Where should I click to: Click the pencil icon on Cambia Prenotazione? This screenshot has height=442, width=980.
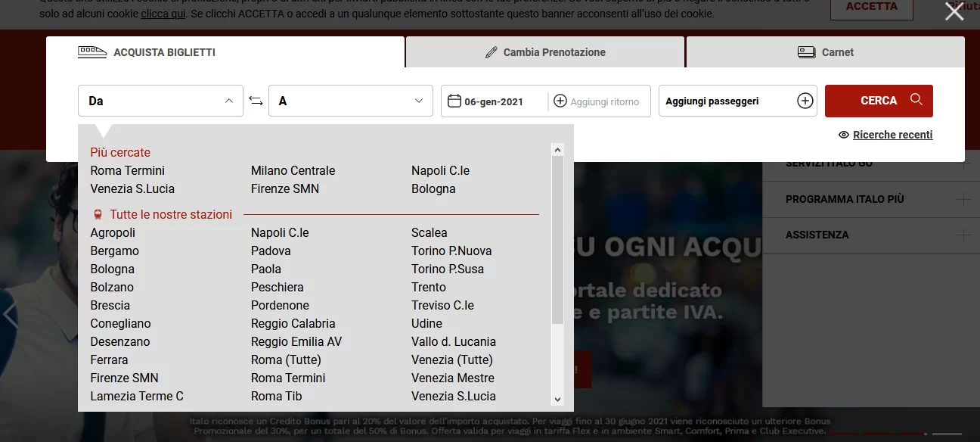point(491,52)
